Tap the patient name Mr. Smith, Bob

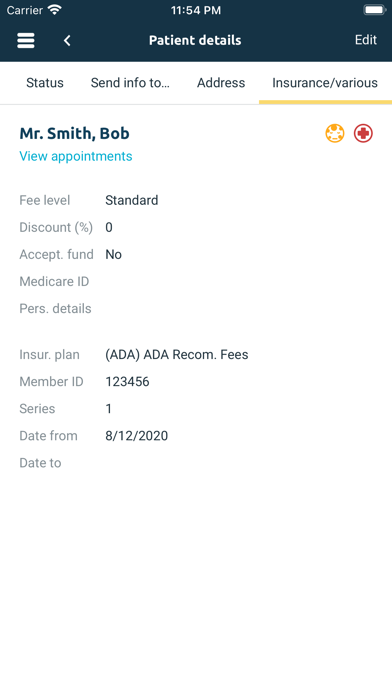tap(75, 133)
